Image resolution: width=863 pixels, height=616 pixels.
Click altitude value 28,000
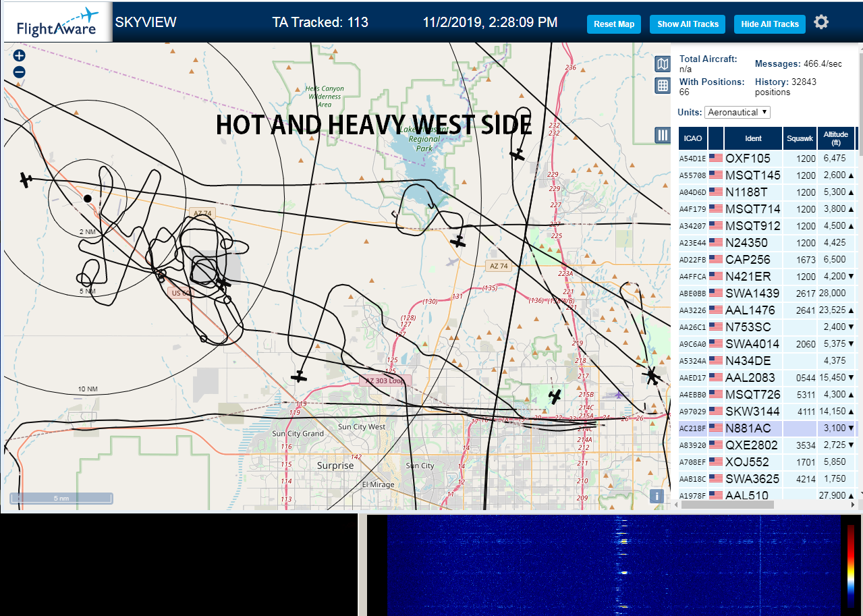832,293
